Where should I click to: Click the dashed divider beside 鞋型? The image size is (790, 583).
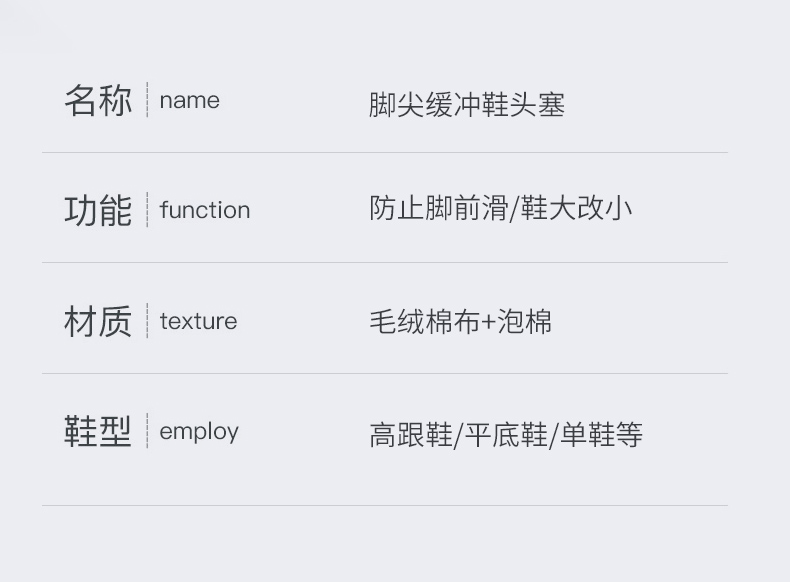point(147,431)
